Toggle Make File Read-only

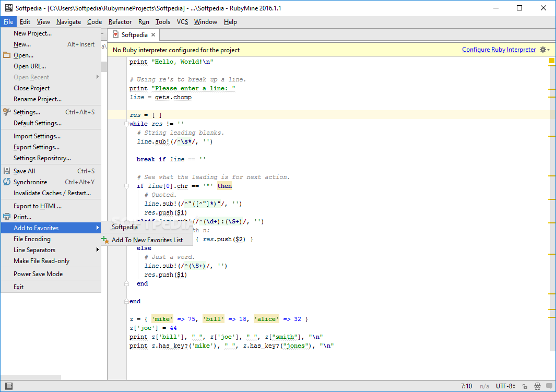point(51,261)
